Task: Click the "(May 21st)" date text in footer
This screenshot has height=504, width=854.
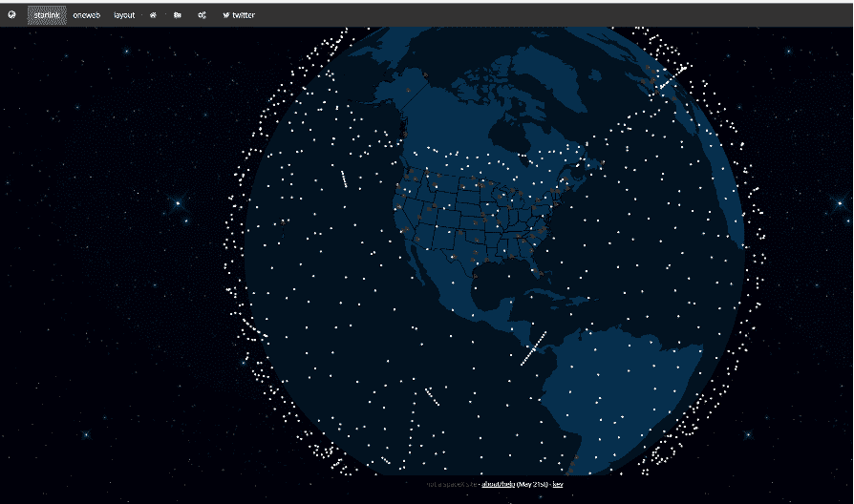Action: pyautogui.click(x=532, y=484)
